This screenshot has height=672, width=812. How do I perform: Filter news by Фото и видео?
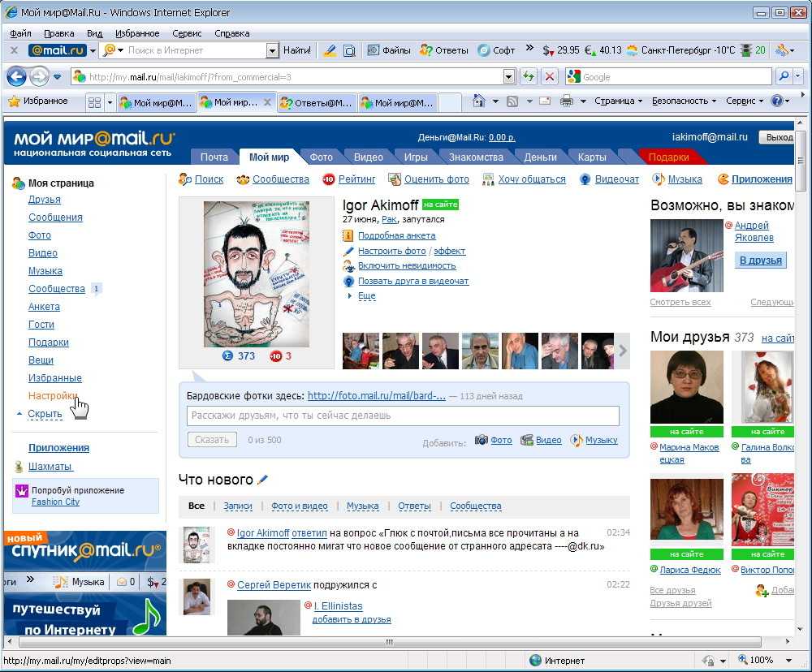pos(300,506)
